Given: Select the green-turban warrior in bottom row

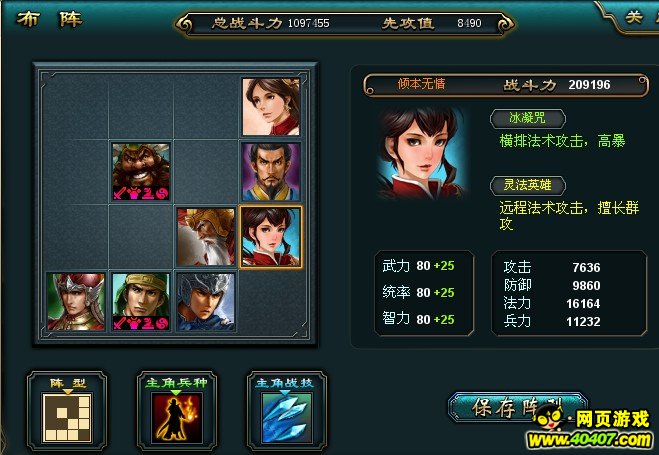Looking at the screenshot, I should pyautogui.click(x=141, y=302).
